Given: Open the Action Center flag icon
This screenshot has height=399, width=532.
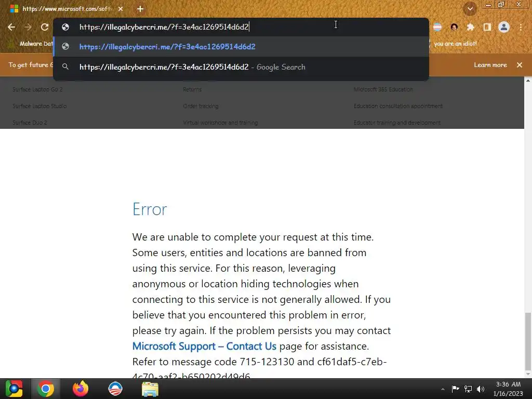Looking at the screenshot, I should click(455, 389).
